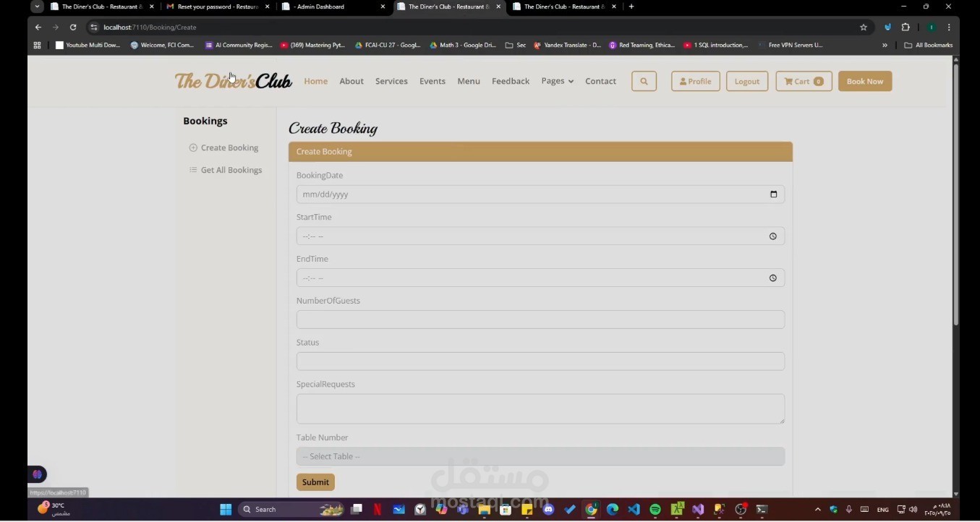Open Events in the navbar
This screenshot has width=980, height=522.
(x=433, y=81)
